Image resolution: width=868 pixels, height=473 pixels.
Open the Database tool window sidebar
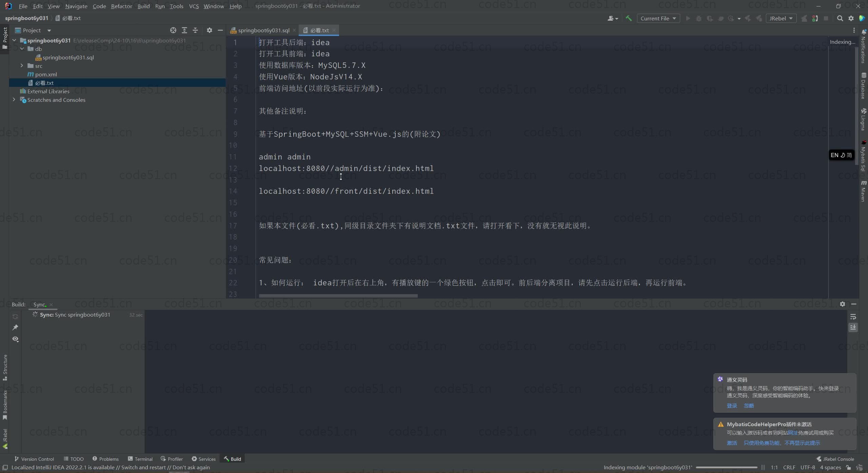(863, 86)
